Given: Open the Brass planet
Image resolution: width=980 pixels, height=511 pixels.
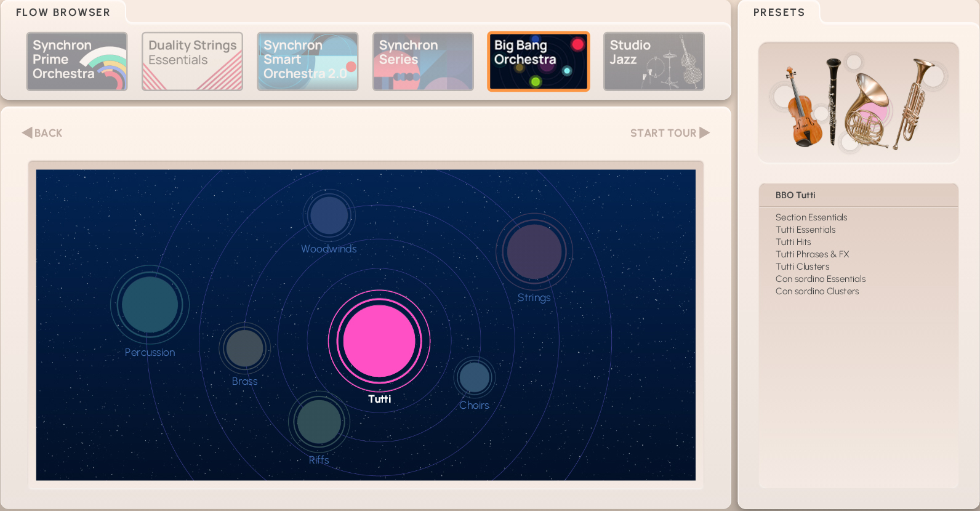Looking at the screenshot, I should [x=244, y=348].
